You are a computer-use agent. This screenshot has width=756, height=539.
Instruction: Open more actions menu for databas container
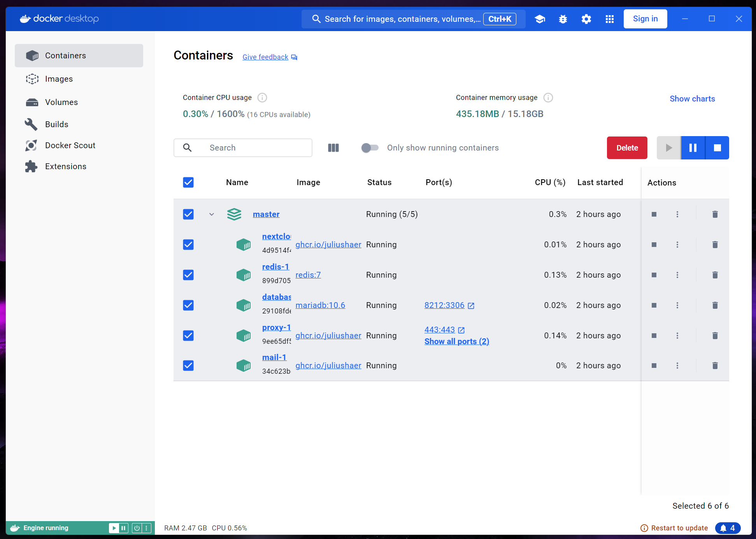tap(677, 305)
